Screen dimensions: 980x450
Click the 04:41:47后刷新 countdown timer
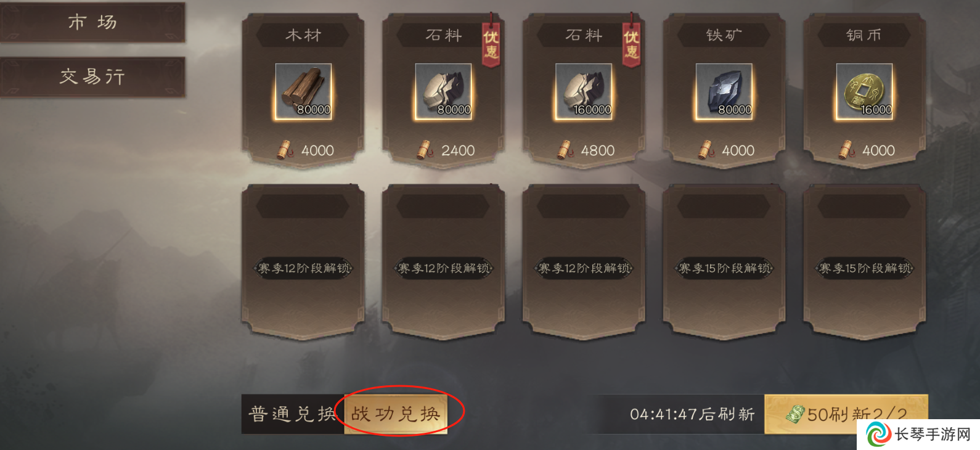pyautogui.click(x=692, y=414)
